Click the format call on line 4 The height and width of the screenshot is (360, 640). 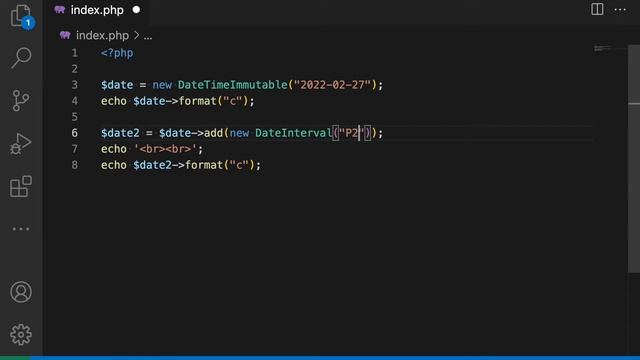point(198,101)
